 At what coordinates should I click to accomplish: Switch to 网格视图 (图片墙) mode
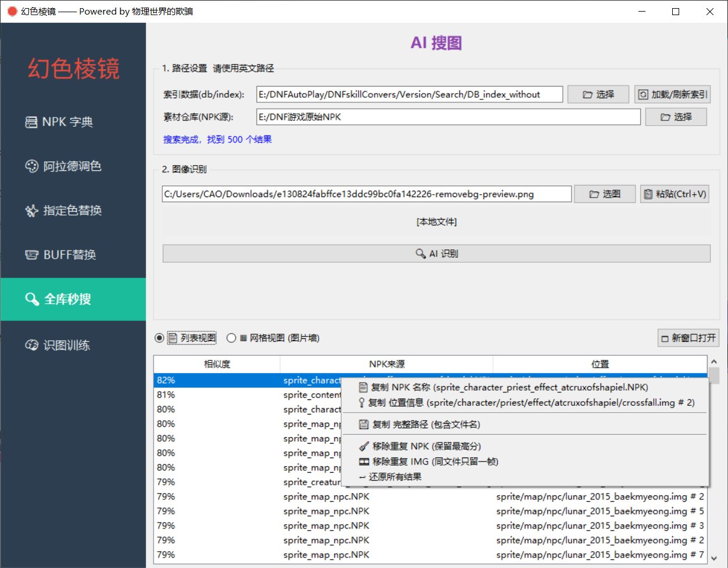(230, 338)
